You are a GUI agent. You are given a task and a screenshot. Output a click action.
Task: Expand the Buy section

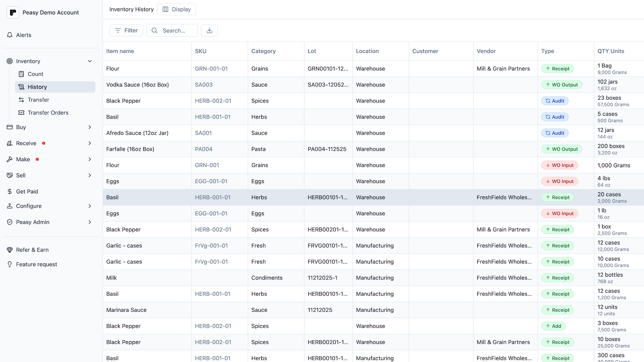tap(89, 127)
